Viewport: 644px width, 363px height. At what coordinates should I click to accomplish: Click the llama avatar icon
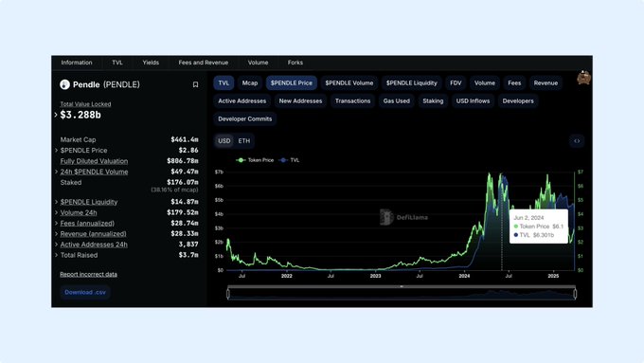coord(583,78)
